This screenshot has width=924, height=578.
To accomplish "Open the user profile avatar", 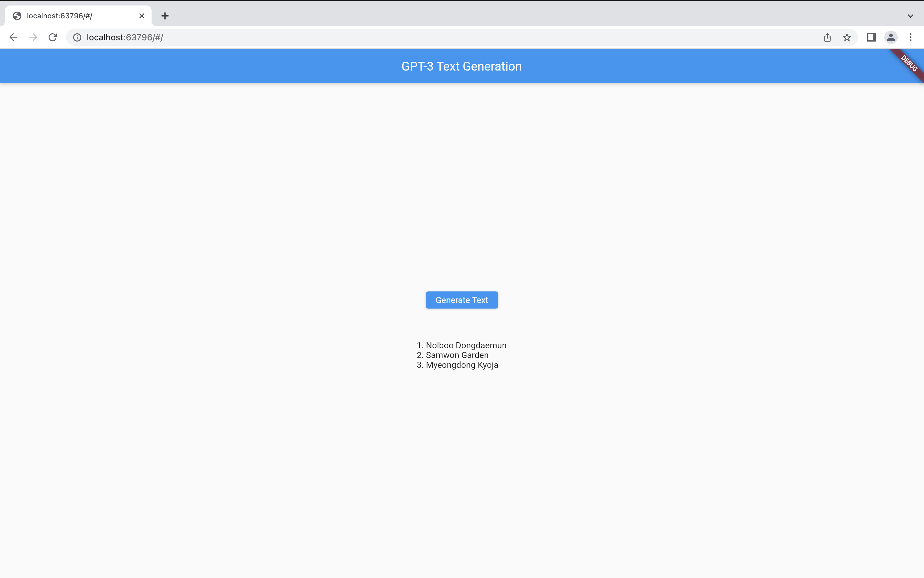I will (891, 37).
